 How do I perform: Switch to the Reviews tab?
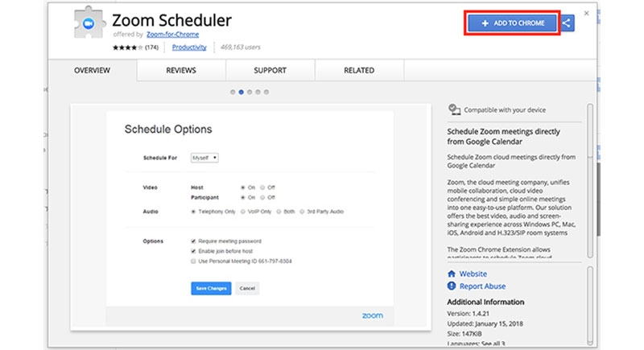coord(181,70)
